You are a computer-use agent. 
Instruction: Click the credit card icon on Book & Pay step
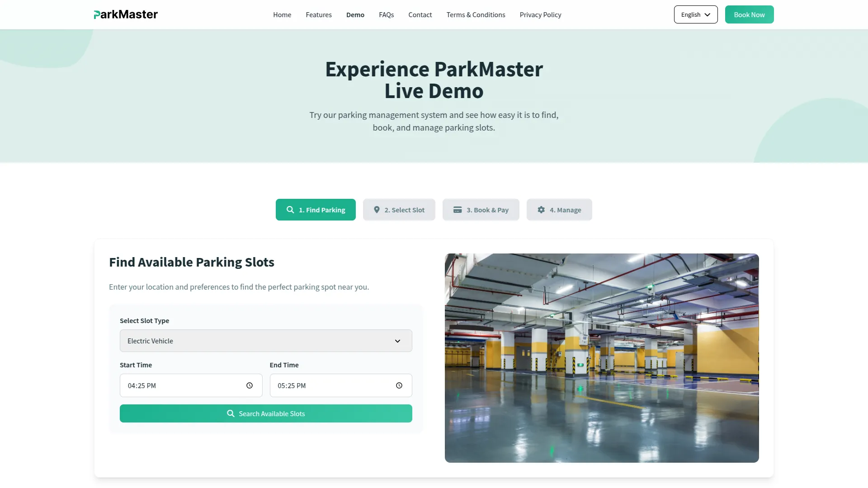click(458, 210)
